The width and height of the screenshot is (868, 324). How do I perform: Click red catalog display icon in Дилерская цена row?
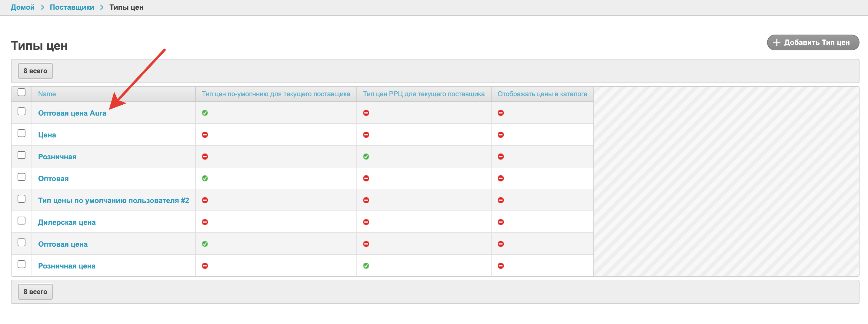pos(500,222)
